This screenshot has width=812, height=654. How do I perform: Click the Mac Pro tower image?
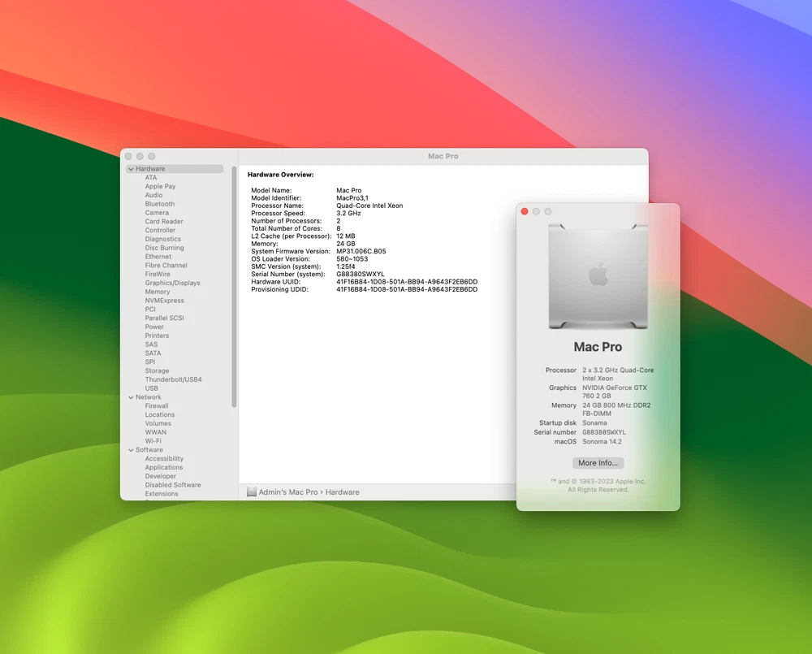coord(598,276)
